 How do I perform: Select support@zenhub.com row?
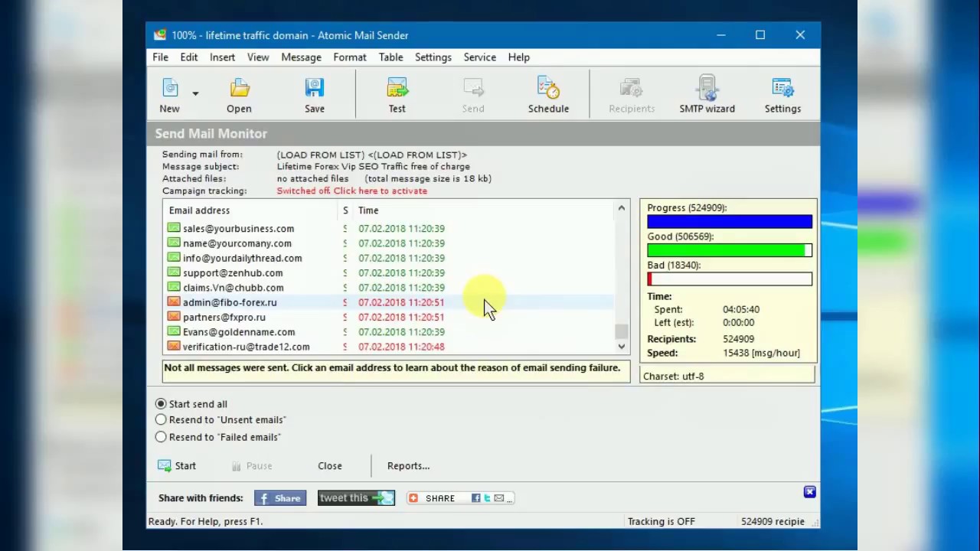click(389, 273)
